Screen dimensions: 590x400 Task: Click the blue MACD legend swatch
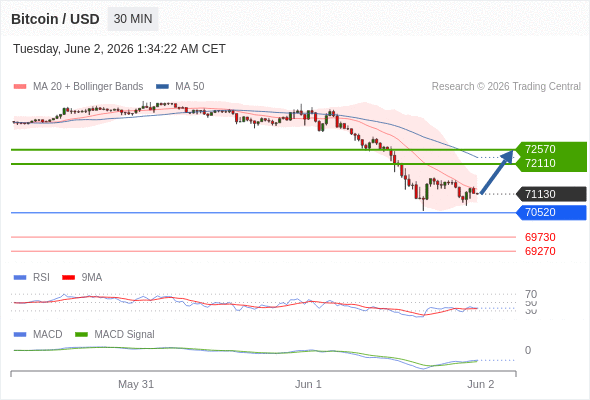pos(20,335)
